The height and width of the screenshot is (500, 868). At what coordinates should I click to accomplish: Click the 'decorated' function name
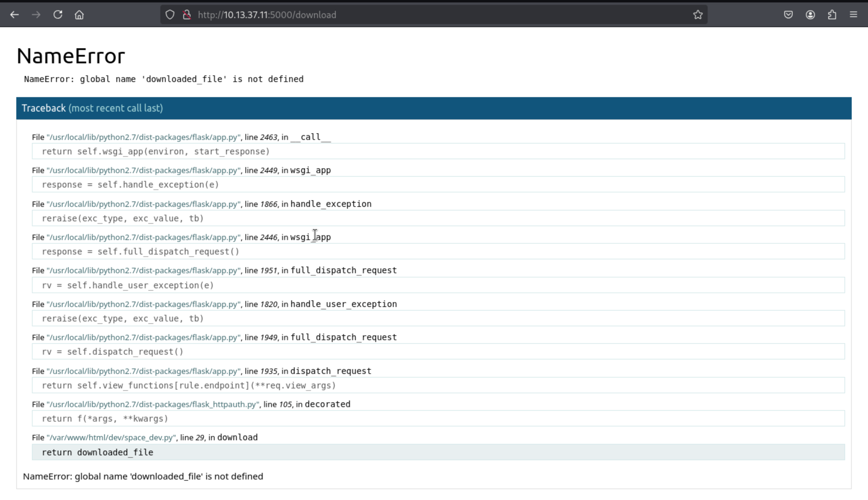point(327,404)
